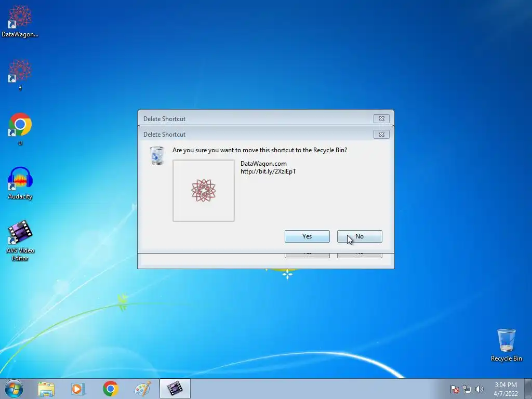Viewport: 532px width, 399px height.
Task: Select the AVS Video Editor shortcut
Action: pyautogui.click(x=20, y=241)
